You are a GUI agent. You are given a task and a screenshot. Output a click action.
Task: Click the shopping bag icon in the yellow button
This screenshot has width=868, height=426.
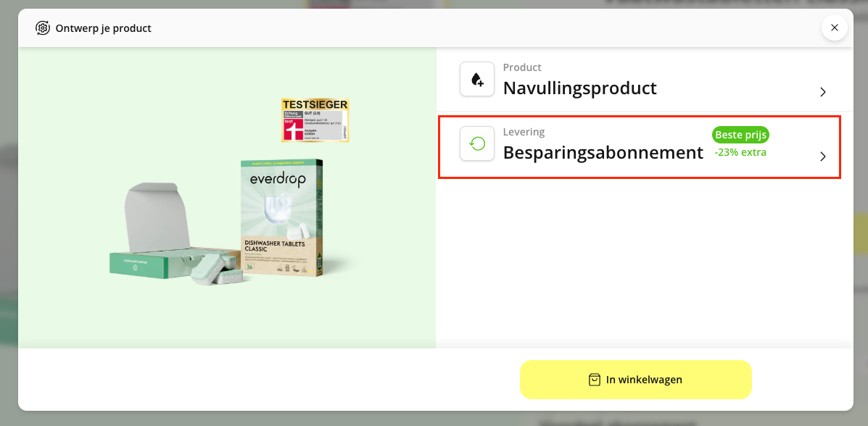pos(594,380)
